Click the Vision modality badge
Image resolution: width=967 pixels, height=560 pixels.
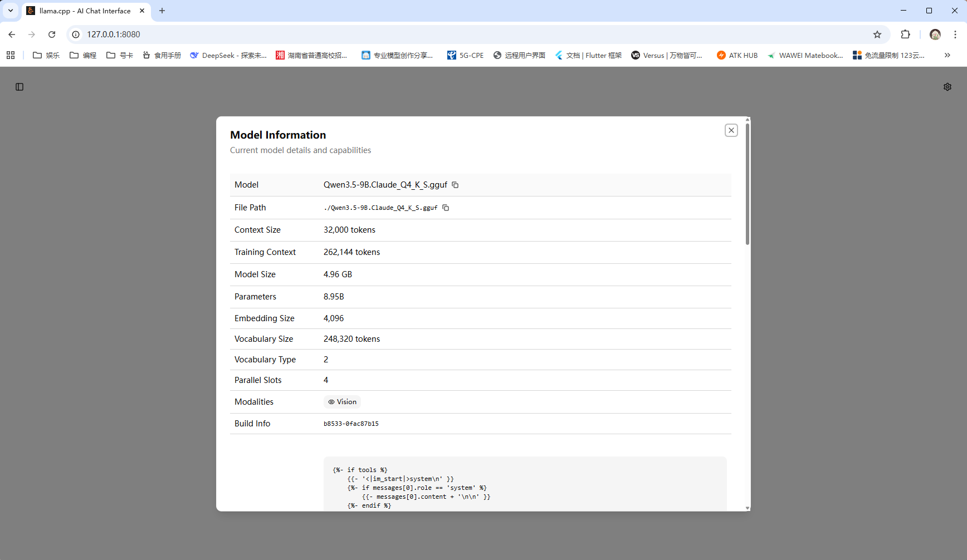tap(342, 402)
